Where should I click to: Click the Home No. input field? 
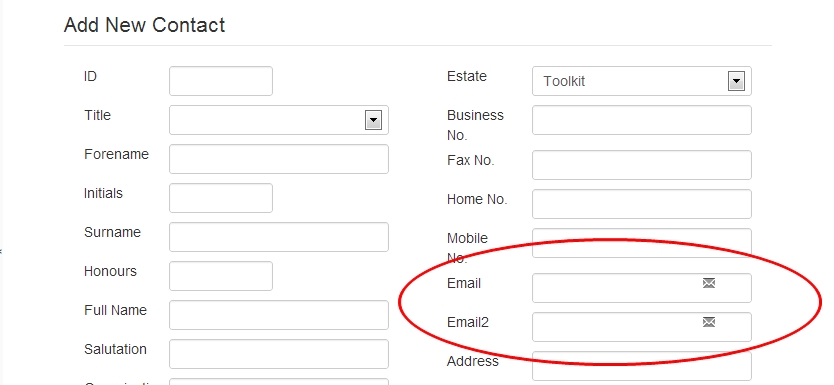point(641,204)
